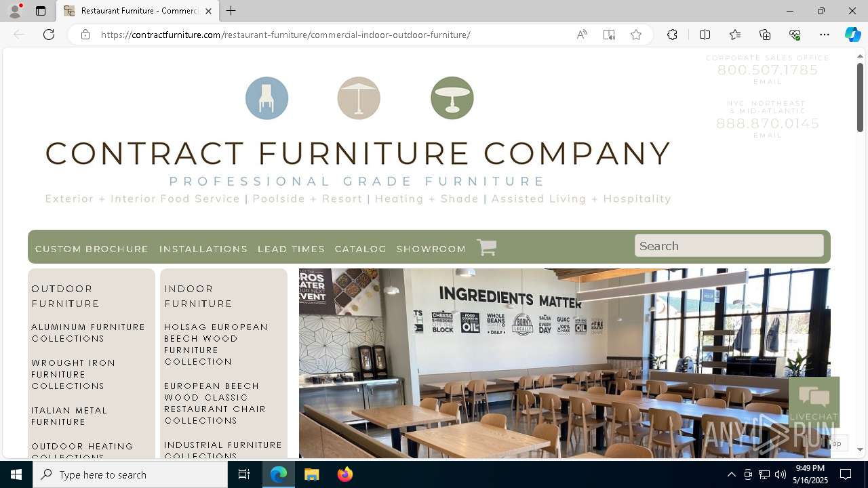868x488 pixels.
Task: Enable Read aloud in address bar
Action: [582, 35]
